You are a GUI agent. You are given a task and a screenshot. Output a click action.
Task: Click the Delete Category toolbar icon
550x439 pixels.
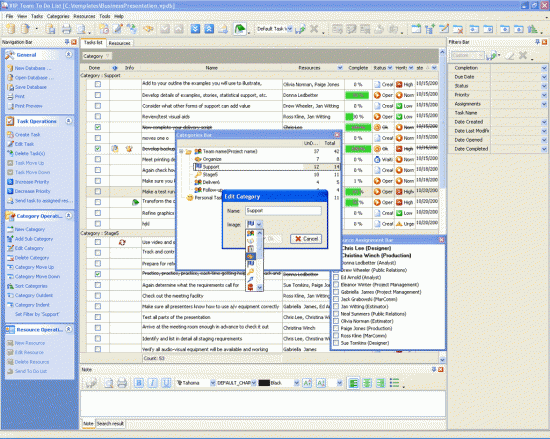click(x=458, y=29)
